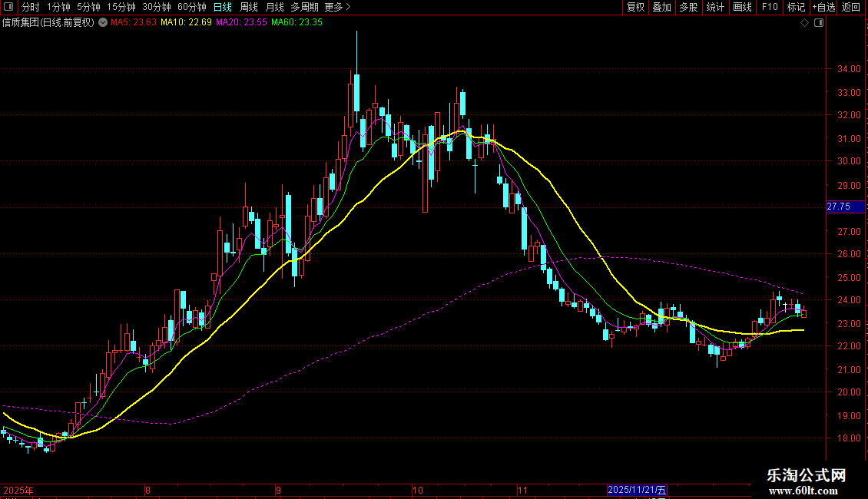The height and width of the screenshot is (499, 868).
Task: Open the indicator settings circle arrow
Action: tap(103, 23)
